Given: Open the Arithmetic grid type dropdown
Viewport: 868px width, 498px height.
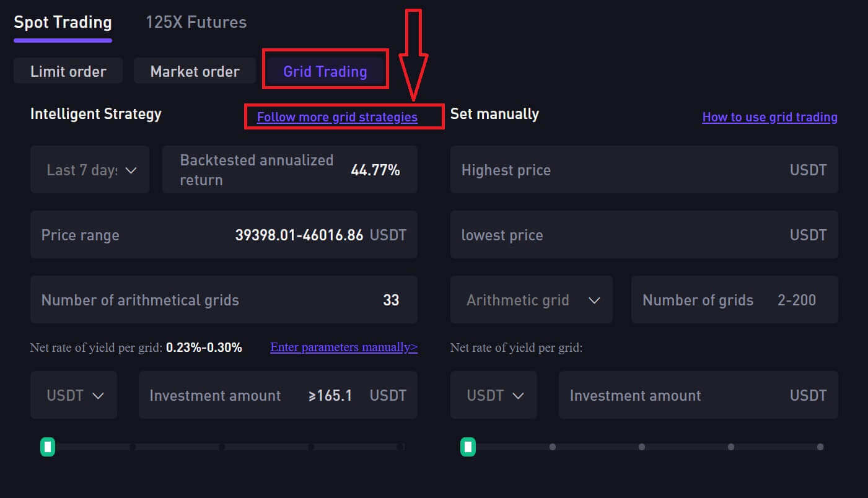Looking at the screenshot, I should [x=531, y=299].
